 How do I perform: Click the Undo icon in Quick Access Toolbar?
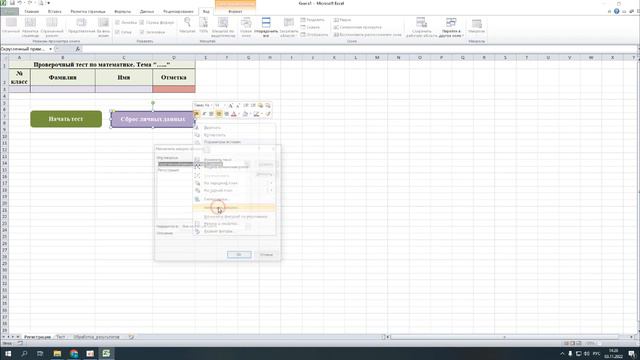click(20, 3)
